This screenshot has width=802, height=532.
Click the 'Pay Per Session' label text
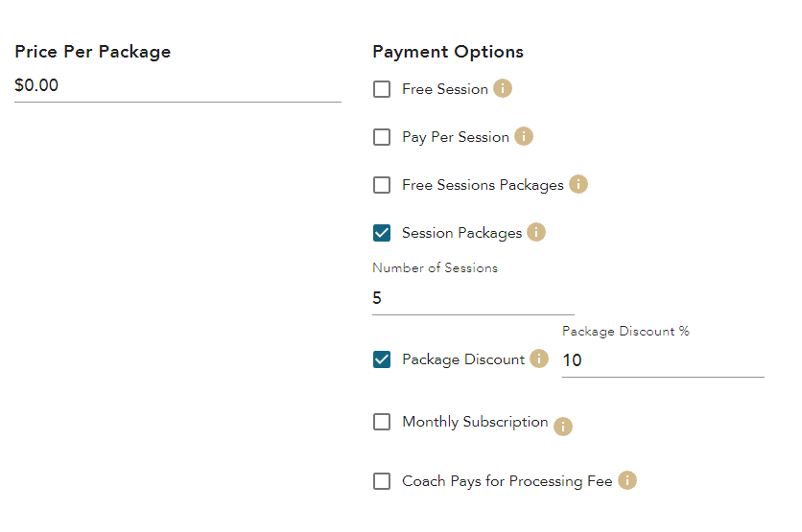[x=456, y=137]
